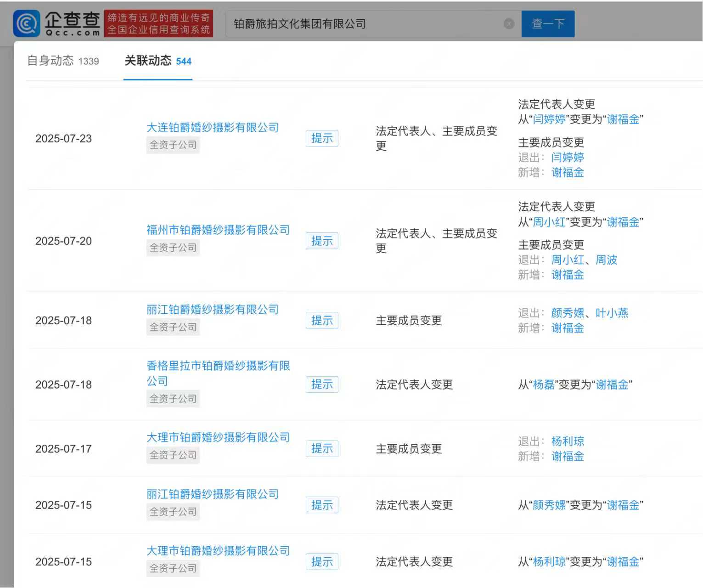Click the date 2025-07-20
The image size is (703, 588).
63,241
